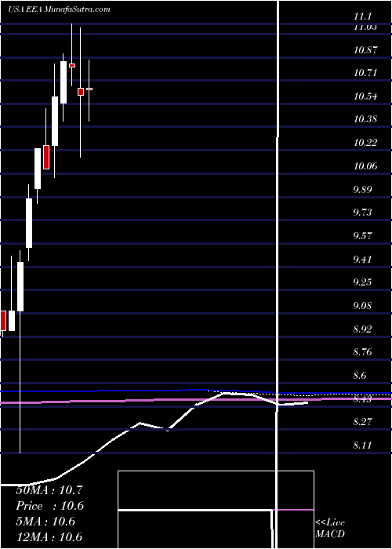
Task: Click the 'USA EEA MunafaSutra.com' title text
Action: [x=59, y=9]
